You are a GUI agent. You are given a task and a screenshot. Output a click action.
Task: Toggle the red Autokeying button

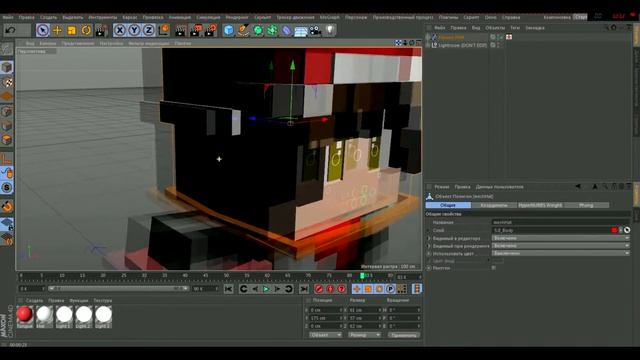click(330, 289)
